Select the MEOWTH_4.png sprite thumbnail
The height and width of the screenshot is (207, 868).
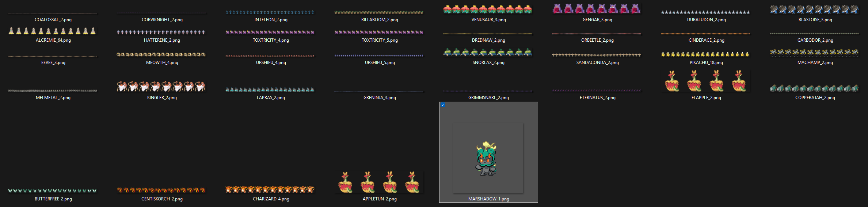[161, 54]
